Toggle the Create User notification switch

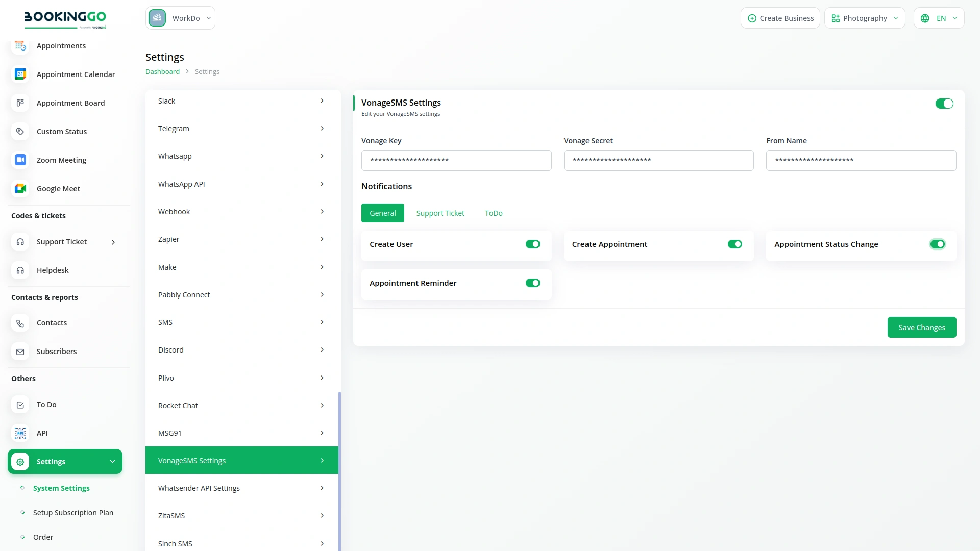(532, 244)
